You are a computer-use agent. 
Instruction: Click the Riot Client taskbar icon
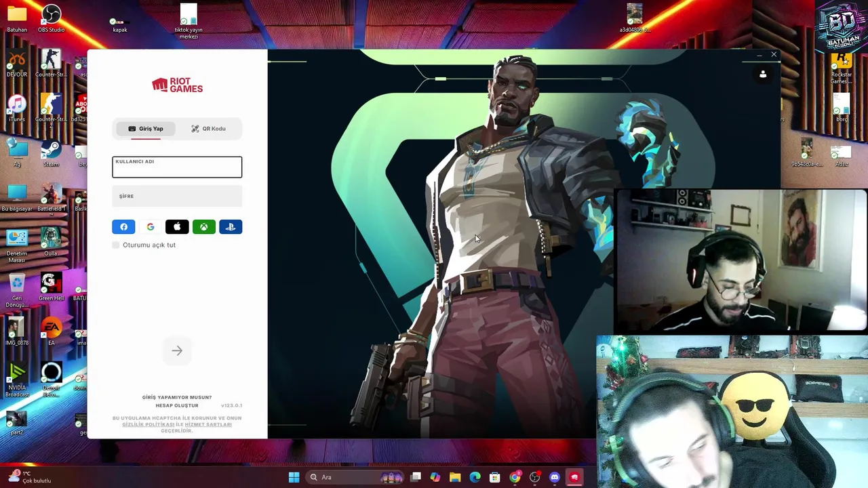pos(574,477)
